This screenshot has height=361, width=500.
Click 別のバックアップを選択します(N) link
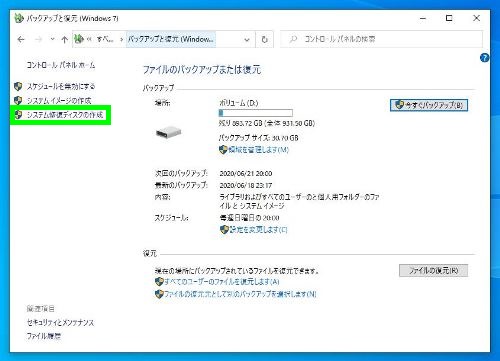point(240,294)
